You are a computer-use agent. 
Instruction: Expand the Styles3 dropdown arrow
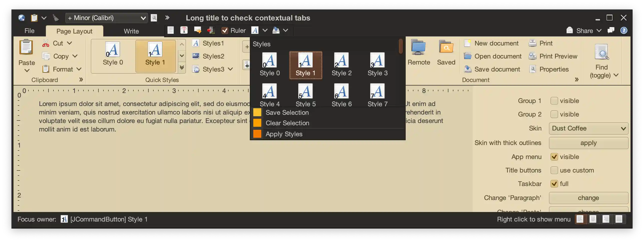point(230,69)
